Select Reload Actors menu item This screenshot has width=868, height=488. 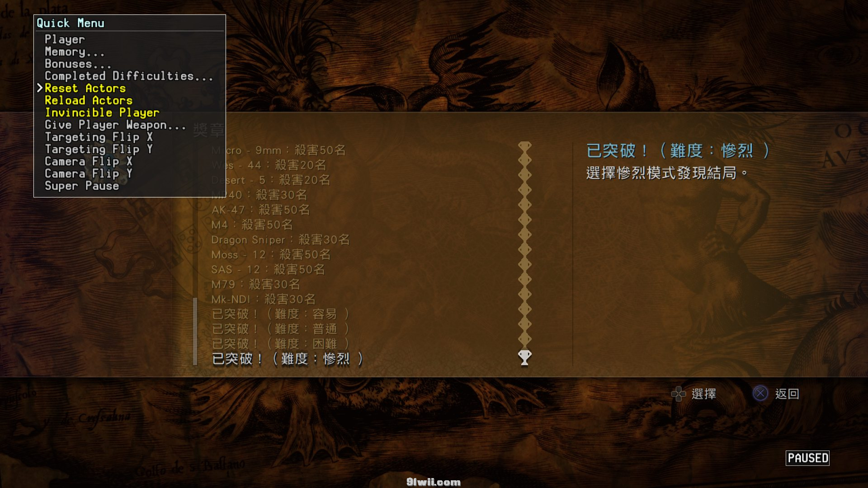[x=90, y=100]
